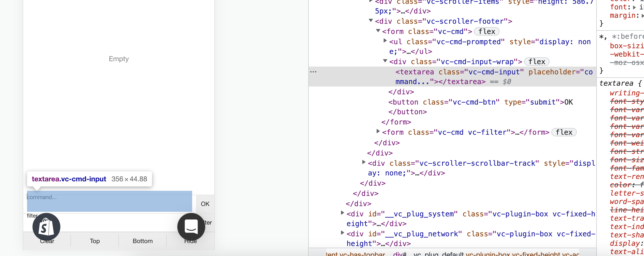Click the OK submit button
Viewport: 644px width, 256px height.
205,204
